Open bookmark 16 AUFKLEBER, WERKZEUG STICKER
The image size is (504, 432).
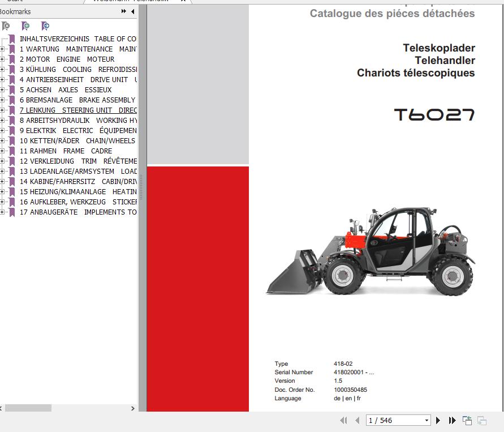pos(78,202)
